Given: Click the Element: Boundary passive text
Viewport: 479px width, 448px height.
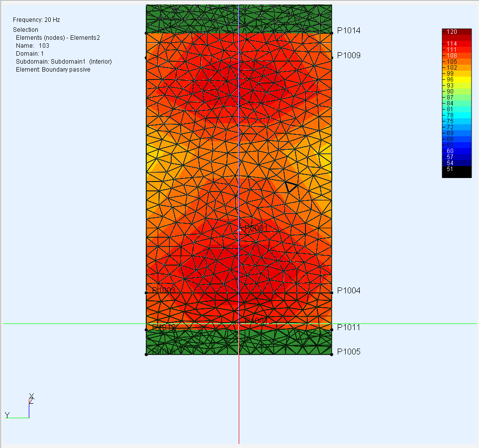Looking at the screenshot, I should [x=53, y=69].
